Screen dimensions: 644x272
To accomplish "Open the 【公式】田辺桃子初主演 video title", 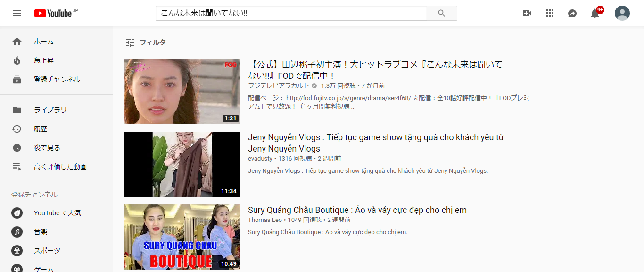I will coord(375,70).
